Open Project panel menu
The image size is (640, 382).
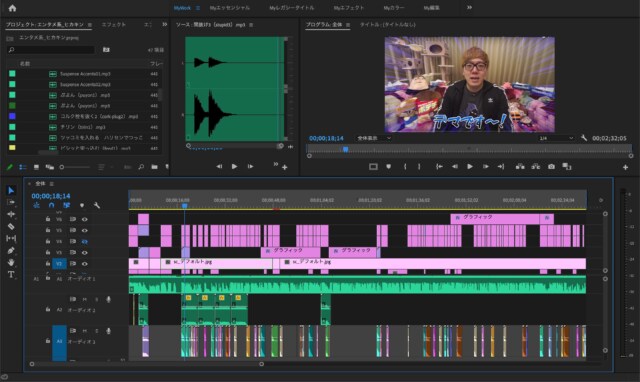click(x=89, y=25)
